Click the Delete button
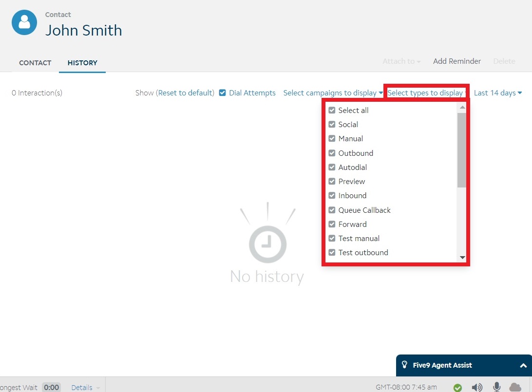This screenshot has width=532, height=392. tap(504, 61)
